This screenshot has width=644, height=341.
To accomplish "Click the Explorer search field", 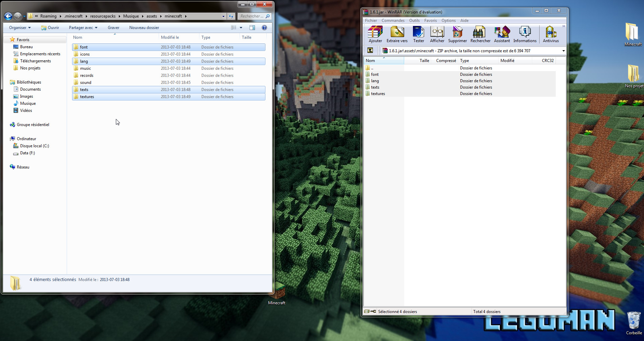I will coord(255,16).
